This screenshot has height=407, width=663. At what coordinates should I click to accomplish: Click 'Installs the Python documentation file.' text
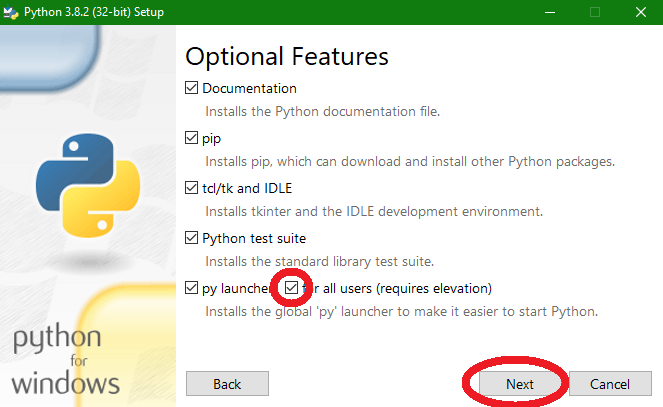tap(323, 112)
